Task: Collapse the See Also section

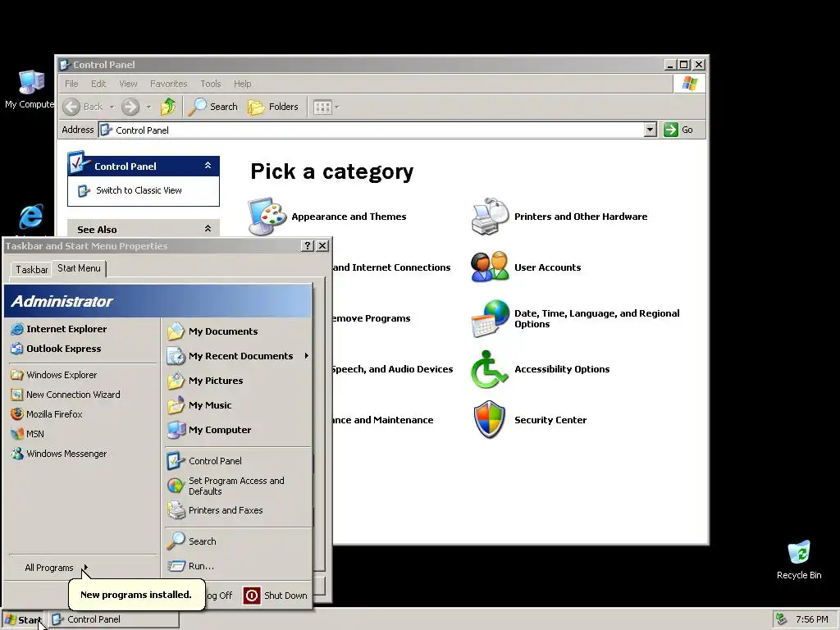Action: [x=208, y=229]
